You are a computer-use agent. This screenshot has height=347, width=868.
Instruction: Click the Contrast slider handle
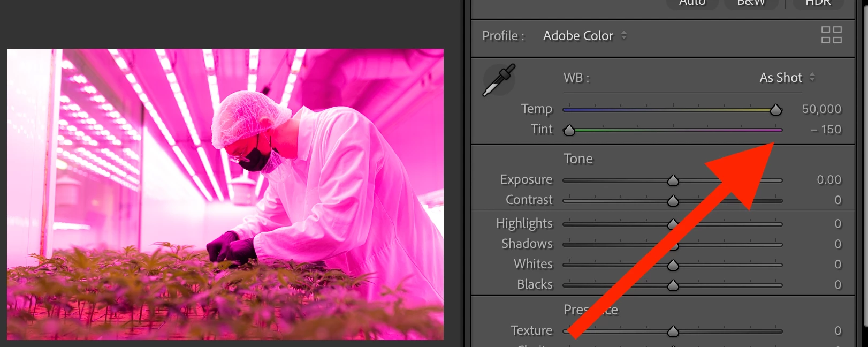673,201
